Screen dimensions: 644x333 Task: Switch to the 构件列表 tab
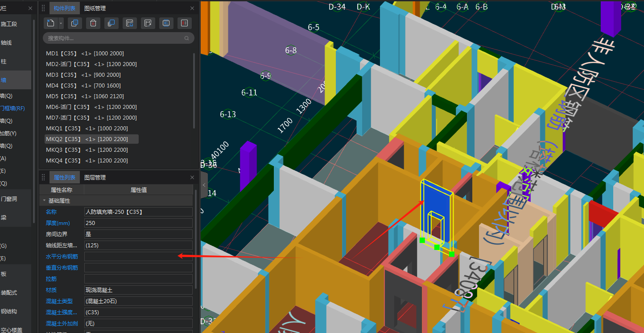tap(64, 8)
